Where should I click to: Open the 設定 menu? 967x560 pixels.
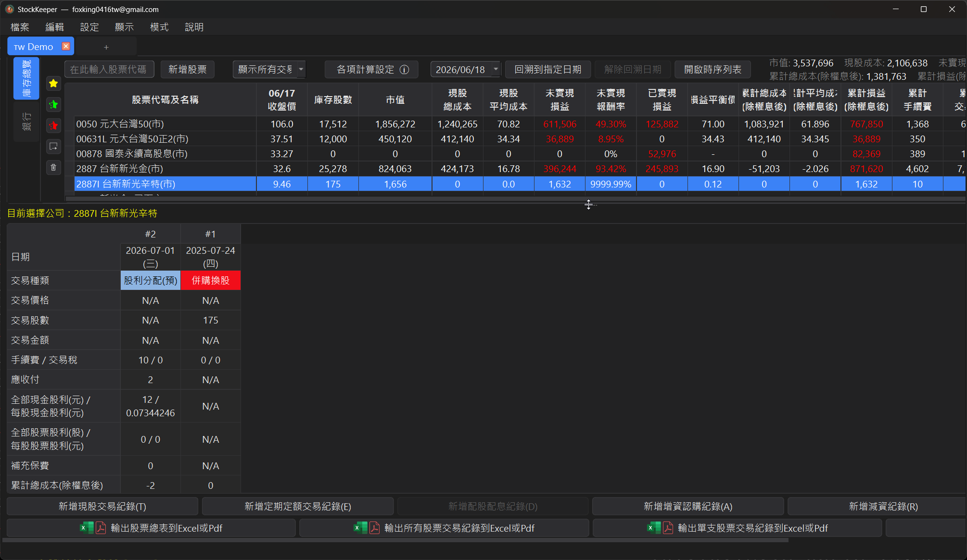(x=89, y=27)
